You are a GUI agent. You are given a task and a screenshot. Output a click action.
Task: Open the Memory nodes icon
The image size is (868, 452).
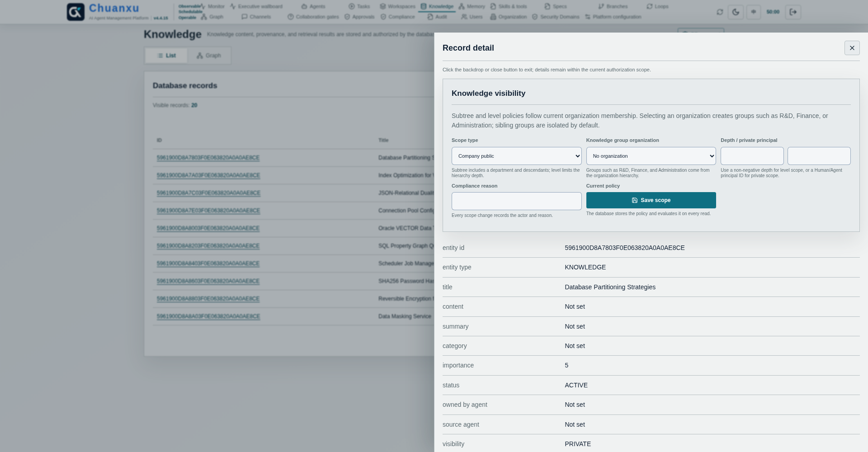pyautogui.click(x=462, y=6)
